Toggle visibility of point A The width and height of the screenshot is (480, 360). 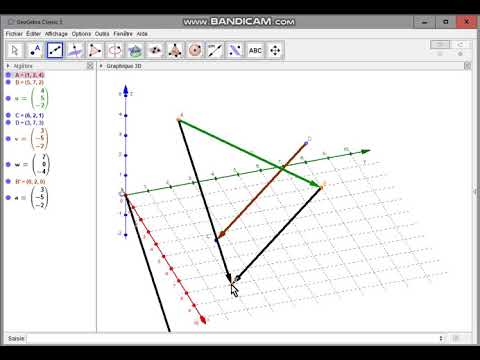(8, 75)
